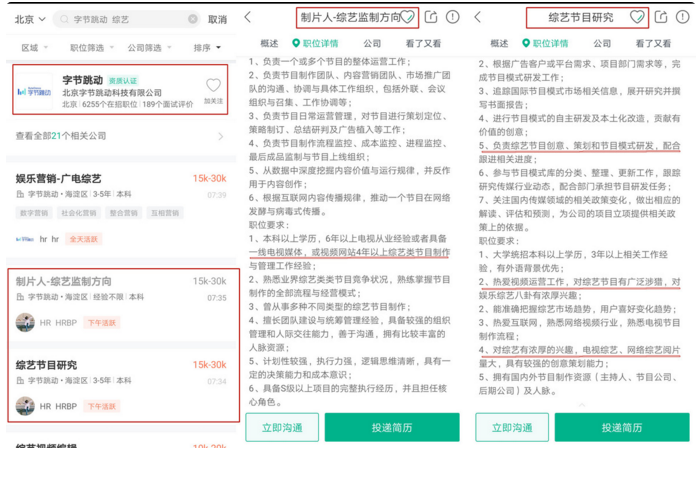
Task: Click the location pin on 综艺节目研究 职位详情 tab
Action: point(526,43)
